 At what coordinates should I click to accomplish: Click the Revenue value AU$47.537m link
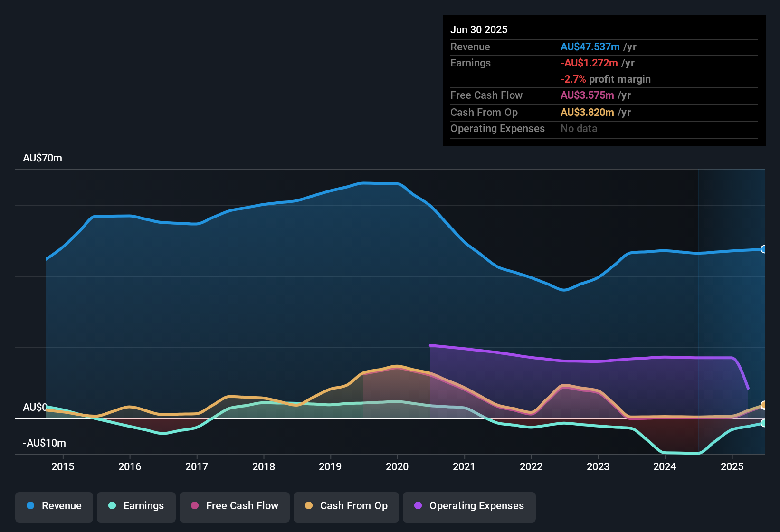point(590,47)
